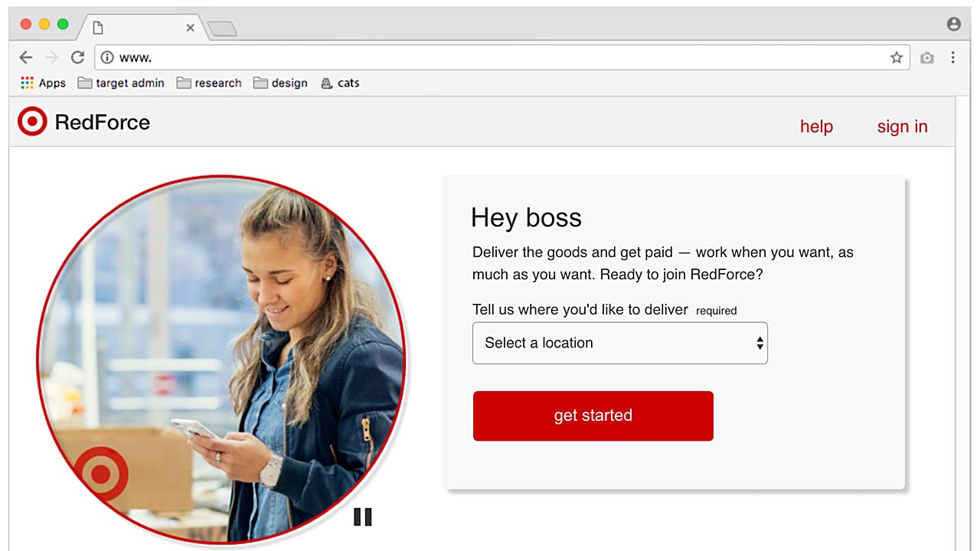Pause the circular hero video
980x551 pixels.
coord(362,517)
